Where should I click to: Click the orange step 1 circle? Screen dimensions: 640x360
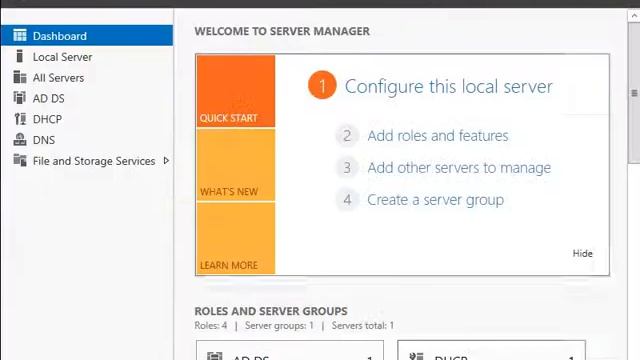pos(322,85)
